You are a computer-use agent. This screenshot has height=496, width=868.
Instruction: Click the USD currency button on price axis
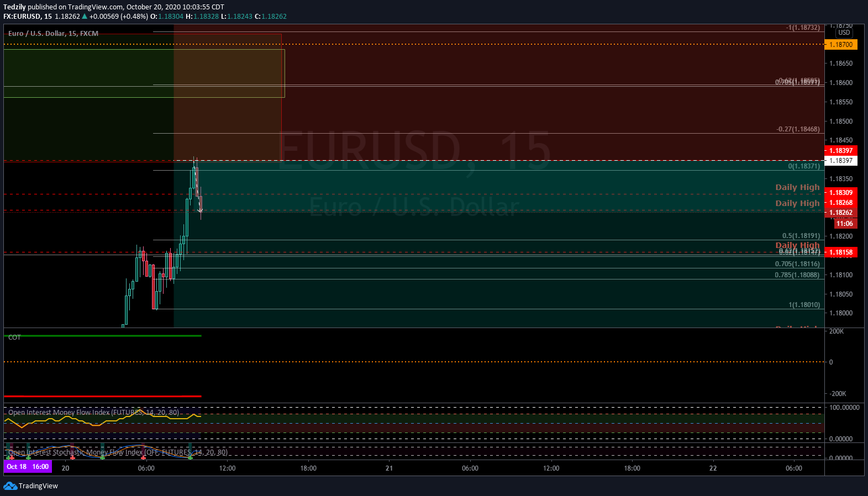click(844, 33)
